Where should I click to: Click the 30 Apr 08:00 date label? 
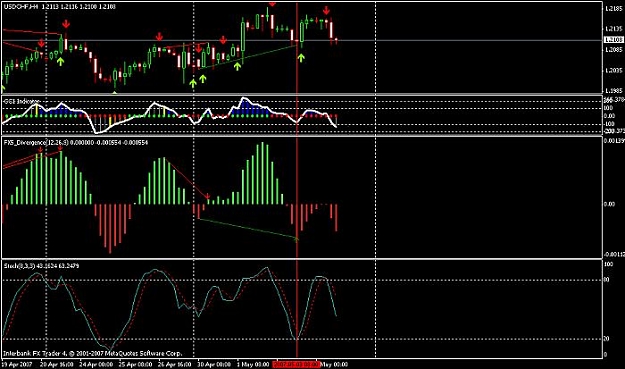pyautogui.click(x=214, y=364)
